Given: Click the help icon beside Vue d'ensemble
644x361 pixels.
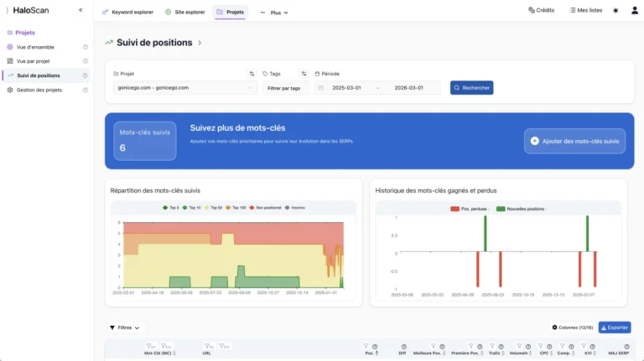Looking at the screenshot, I should point(86,47).
